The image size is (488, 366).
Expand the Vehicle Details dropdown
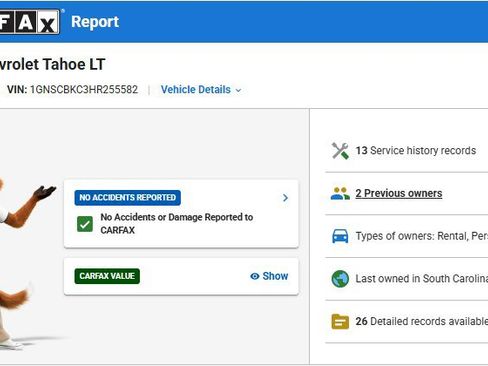(x=201, y=90)
